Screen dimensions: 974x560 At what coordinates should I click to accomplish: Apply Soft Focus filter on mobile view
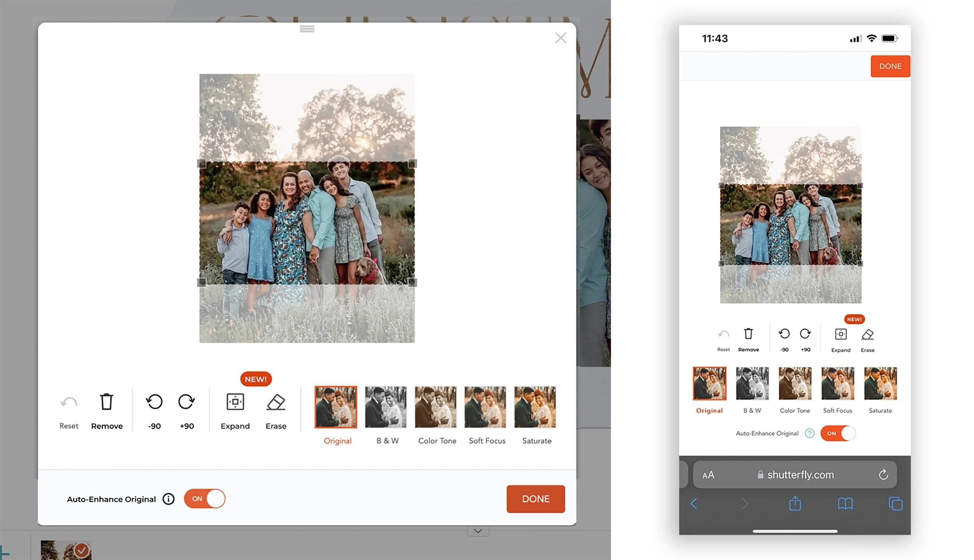click(838, 384)
